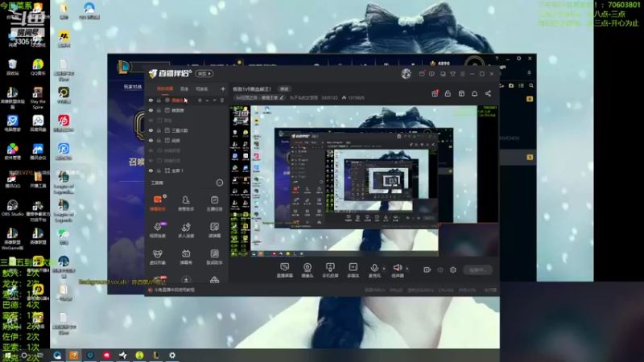Toggle the lock on 三星次数 source row
644x362 pixels.
(159, 130)
